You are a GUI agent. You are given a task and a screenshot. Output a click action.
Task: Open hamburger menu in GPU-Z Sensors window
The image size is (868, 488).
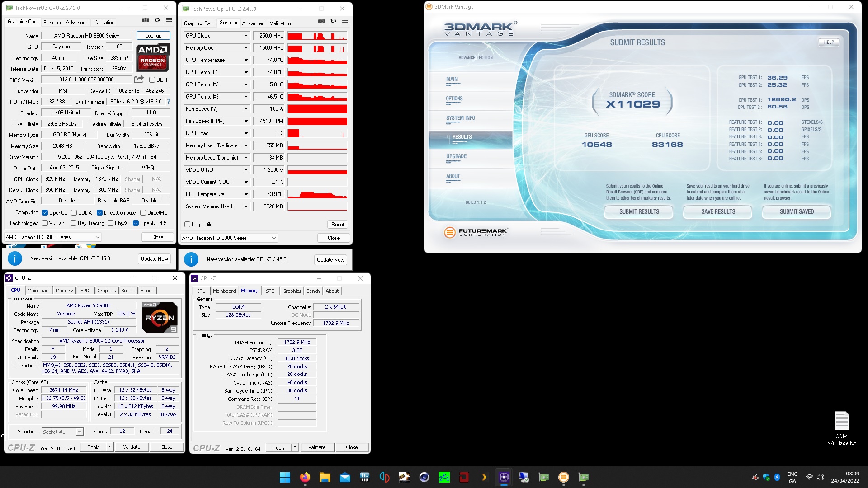[345, 21]
